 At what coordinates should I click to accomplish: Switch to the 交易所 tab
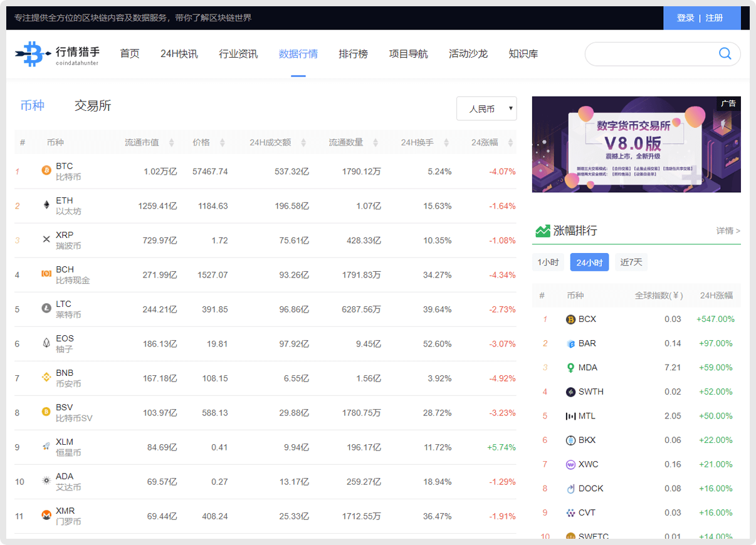[x=93, y=106]
